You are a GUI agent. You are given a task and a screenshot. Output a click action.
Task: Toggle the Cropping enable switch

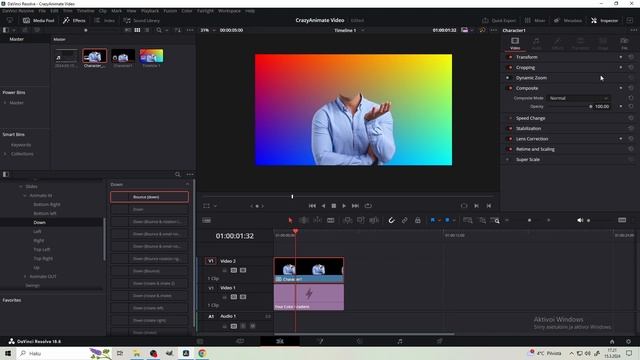coord(510,67)
